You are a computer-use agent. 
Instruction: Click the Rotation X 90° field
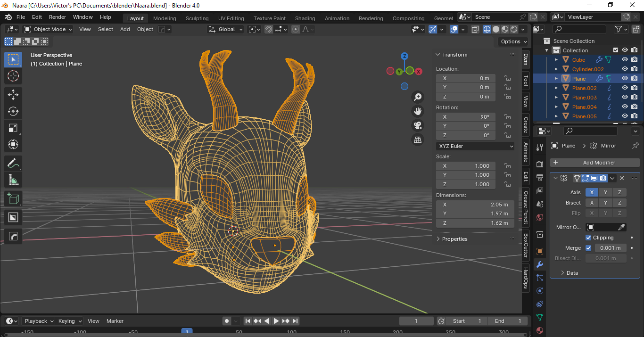pos(466,117)
